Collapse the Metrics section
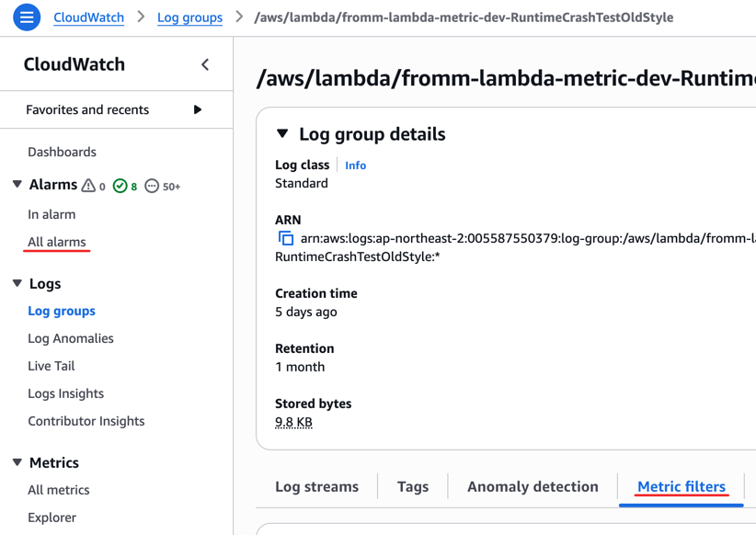The image size is (756, 535). [x=17, y=462]
